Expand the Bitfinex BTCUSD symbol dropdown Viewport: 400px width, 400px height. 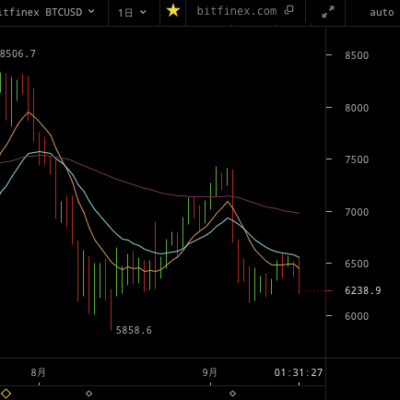pos(47,12)
